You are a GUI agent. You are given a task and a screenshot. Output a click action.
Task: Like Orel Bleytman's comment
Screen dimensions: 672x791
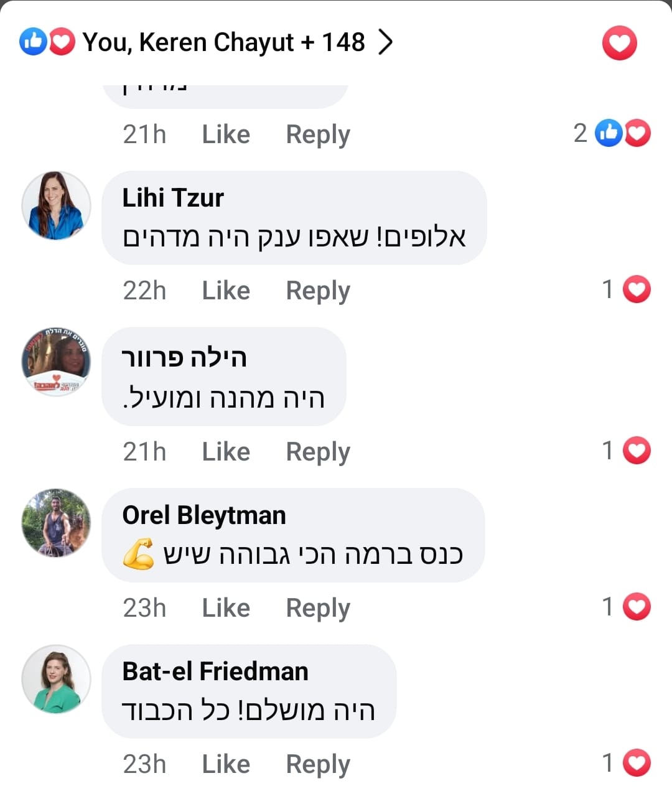[x=226, y=608]
